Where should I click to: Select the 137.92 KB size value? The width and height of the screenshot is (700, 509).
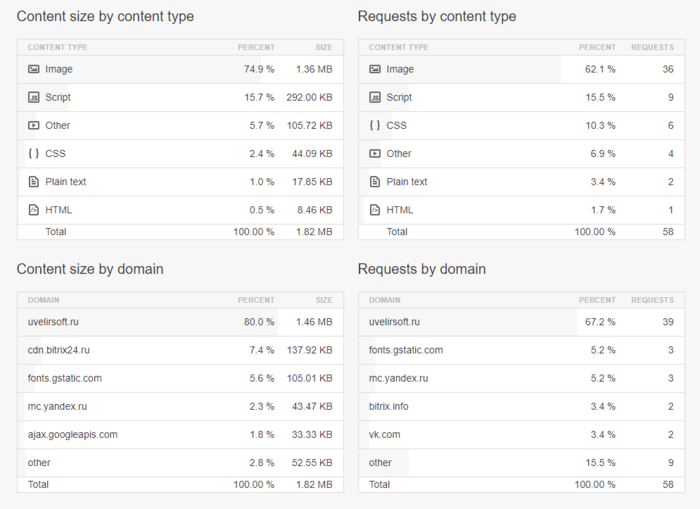pyautogui.click(x=309, y=350)
